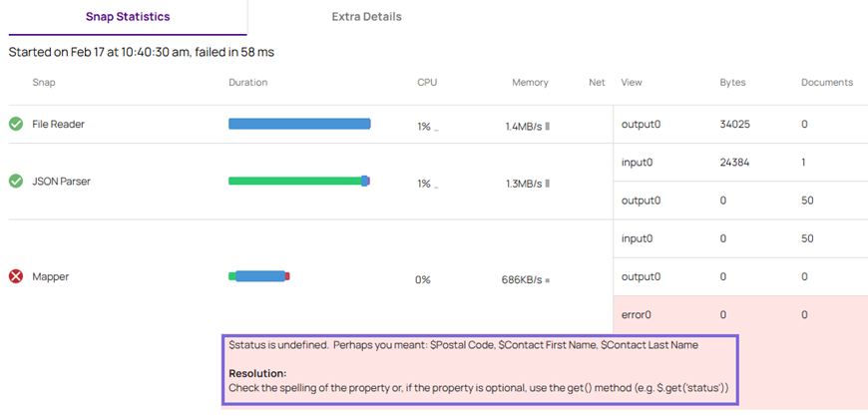
Task: Click the File Reader CPU 1% indicator
Action: point(427,127)
